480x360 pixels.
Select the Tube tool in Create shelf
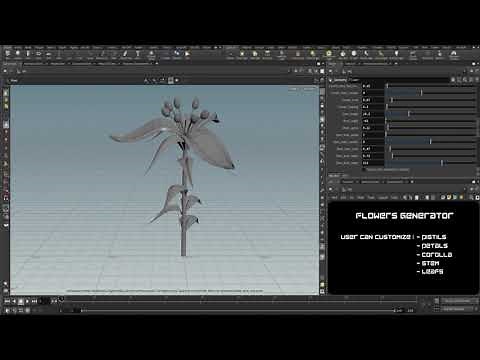[x=28, y=54]
